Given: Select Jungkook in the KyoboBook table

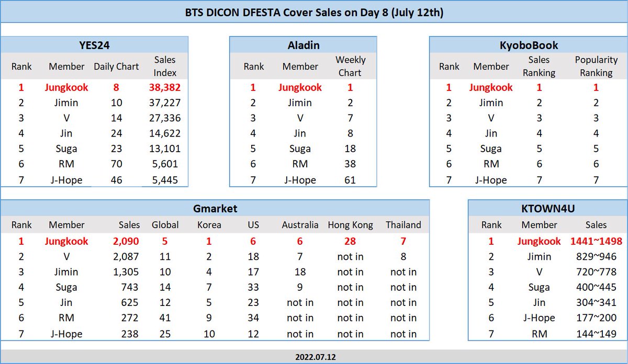Looking at the screenshot, I should click(x=491, y=87).
